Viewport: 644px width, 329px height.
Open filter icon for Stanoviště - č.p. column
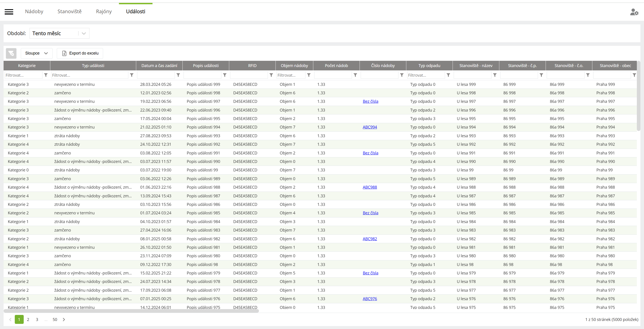[541, 75]
